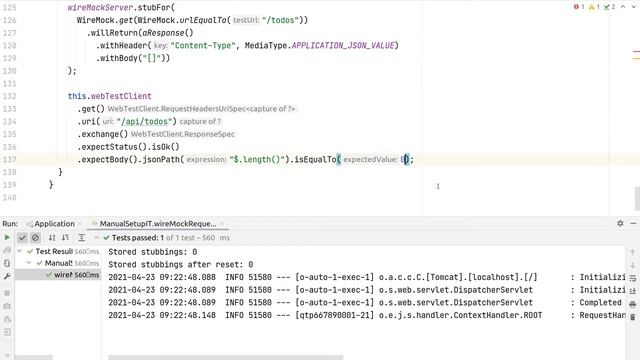Collapse the Test Results tree node
Screen dimensions: 640x360
pos(20,251)
